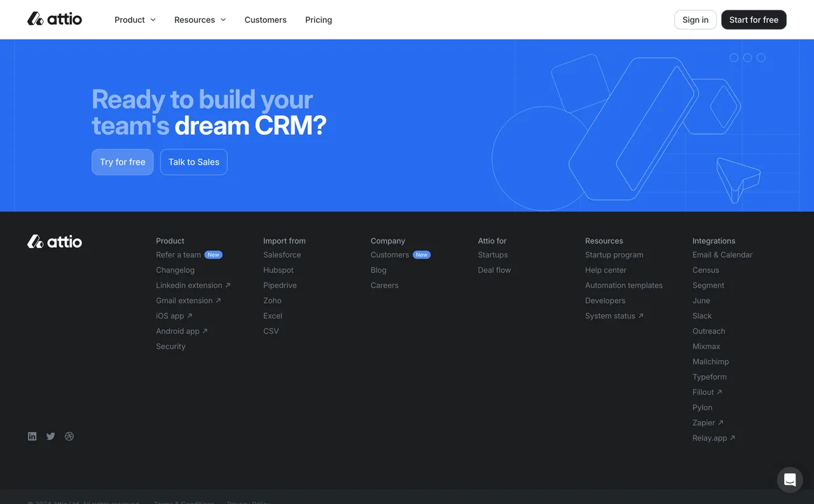Select Customers in the top navigation
Image resolution: width=814 pixels, height=504 pixels.
click(265, 20)
